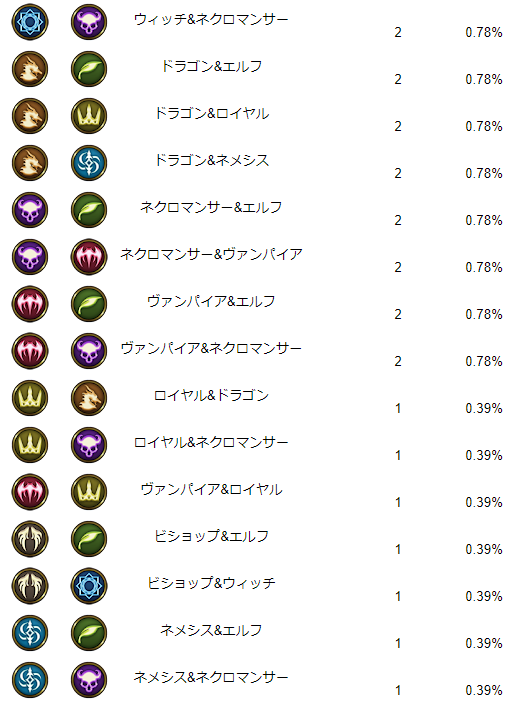Click the Witch icon in the ウィッチ&ネクロマンサー row

[x=30, y=22]
